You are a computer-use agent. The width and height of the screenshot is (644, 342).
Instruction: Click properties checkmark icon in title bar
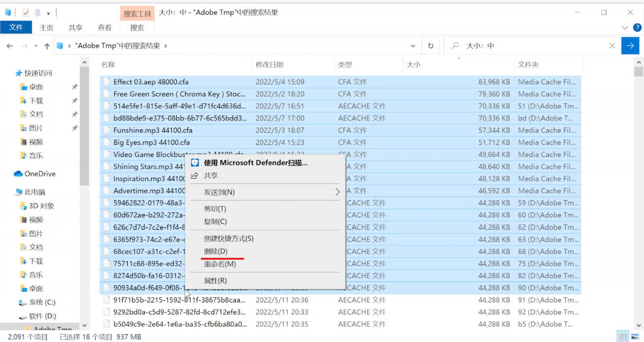[26, 13]
